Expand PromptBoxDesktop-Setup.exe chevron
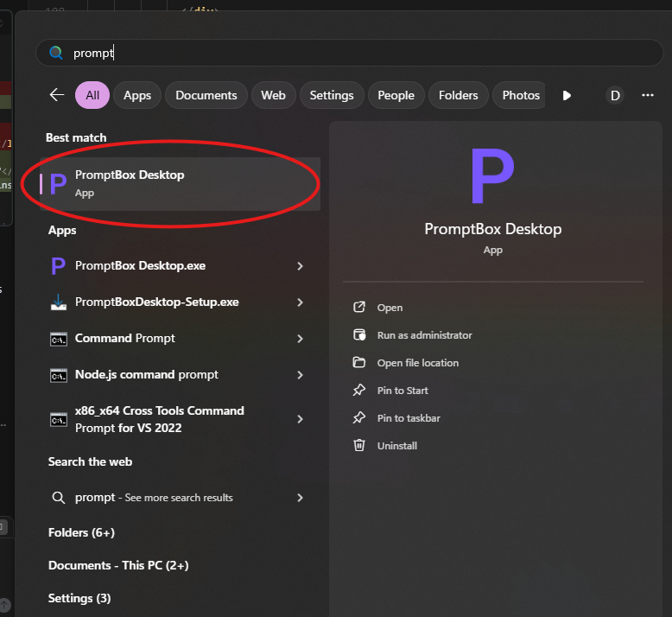 300,302
